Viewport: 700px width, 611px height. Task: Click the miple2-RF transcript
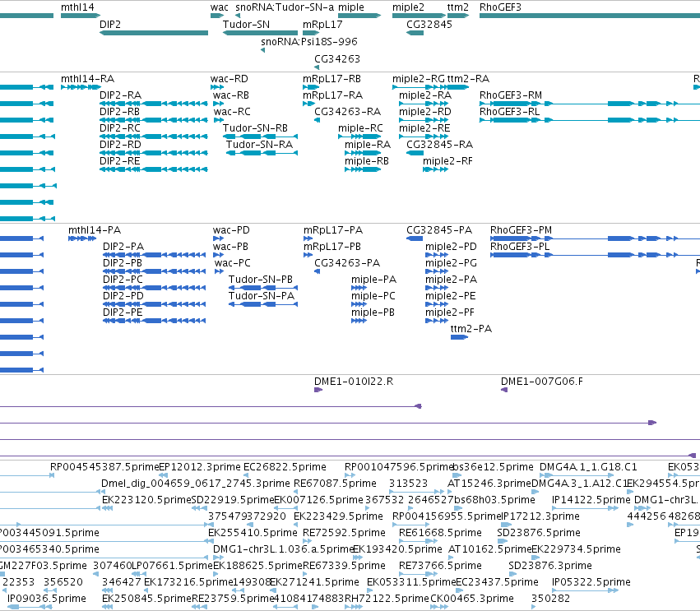[x=435, y=169]
